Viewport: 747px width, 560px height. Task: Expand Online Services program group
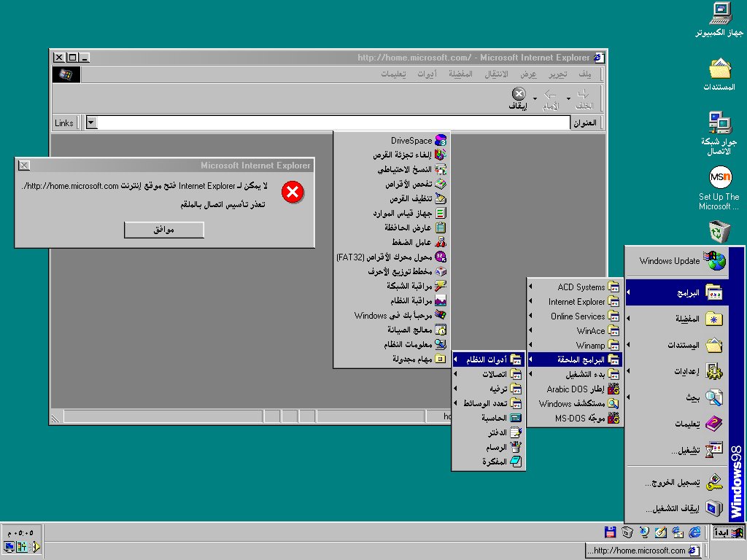575,316
